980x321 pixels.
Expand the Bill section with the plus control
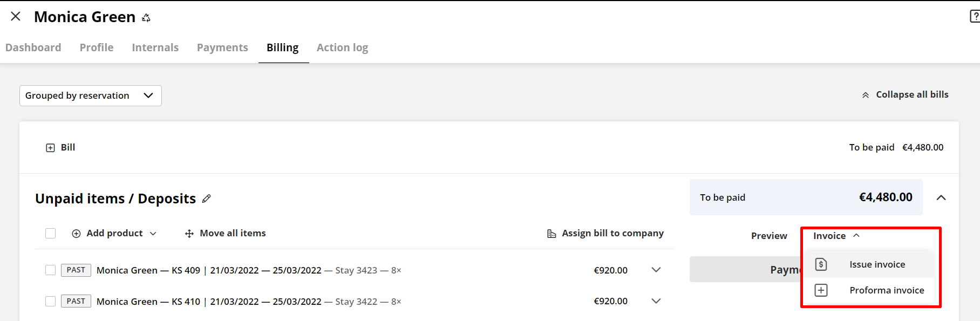[x=50, y=147]
